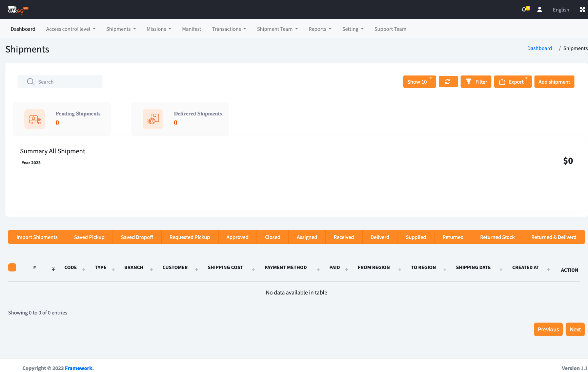Open the user profile icon
588x372 pixels.
540,9
